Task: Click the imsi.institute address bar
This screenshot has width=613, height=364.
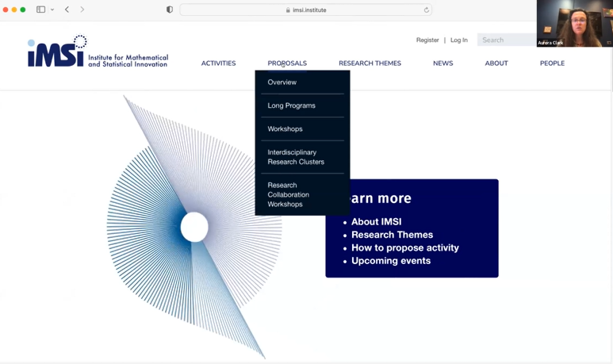Action: (306, 10)
